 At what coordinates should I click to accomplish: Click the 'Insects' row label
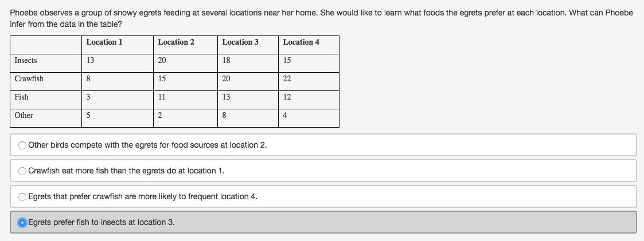(26, 60)
